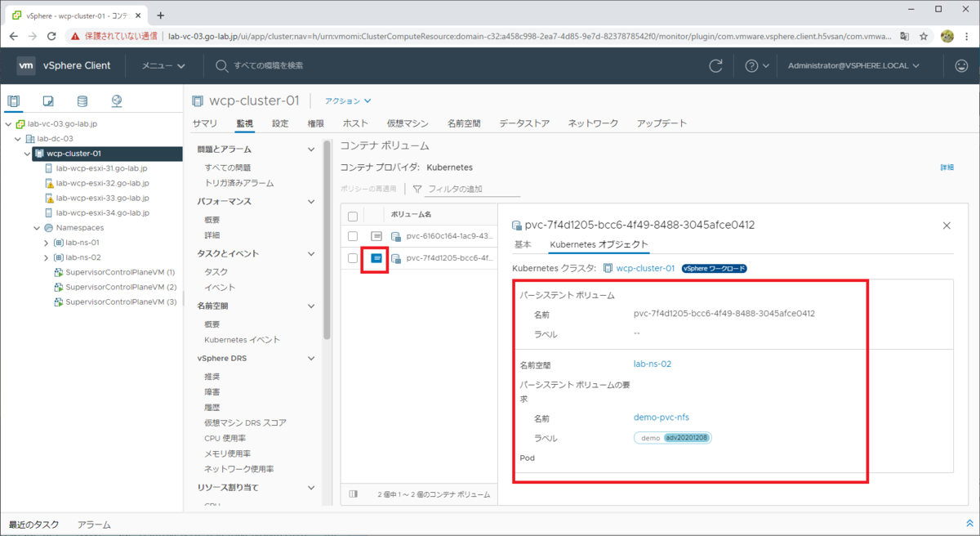The image size is (980, 536).
Task: Reload the browser page
Action: pyautogui.click(x=52, y=36)
